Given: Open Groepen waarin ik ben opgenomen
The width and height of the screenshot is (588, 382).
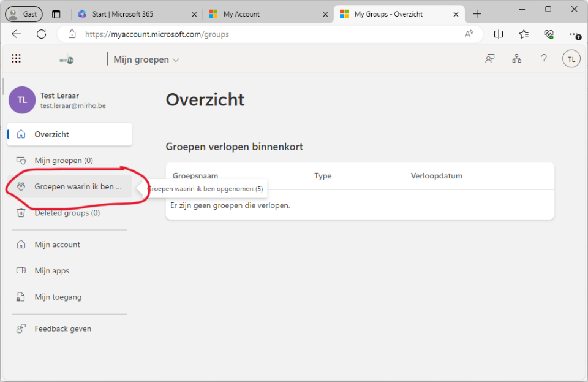Looking at the screenshot, I should pos(78,186).
